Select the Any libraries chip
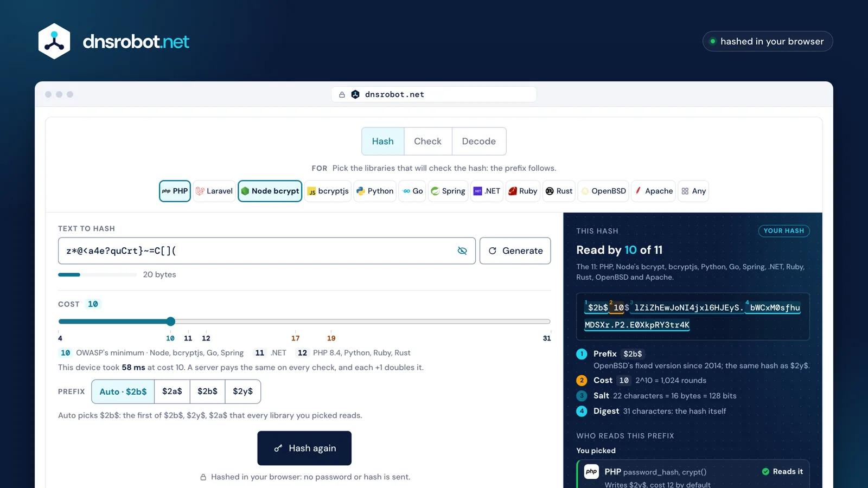The width and height of the screenshot is (868, 488). coord(693,191)
